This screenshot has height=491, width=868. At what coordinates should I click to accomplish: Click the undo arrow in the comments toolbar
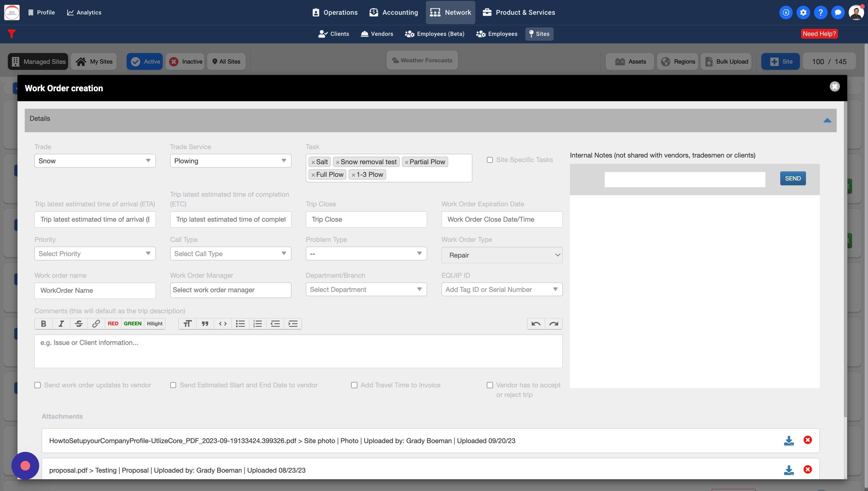point(536,324)
